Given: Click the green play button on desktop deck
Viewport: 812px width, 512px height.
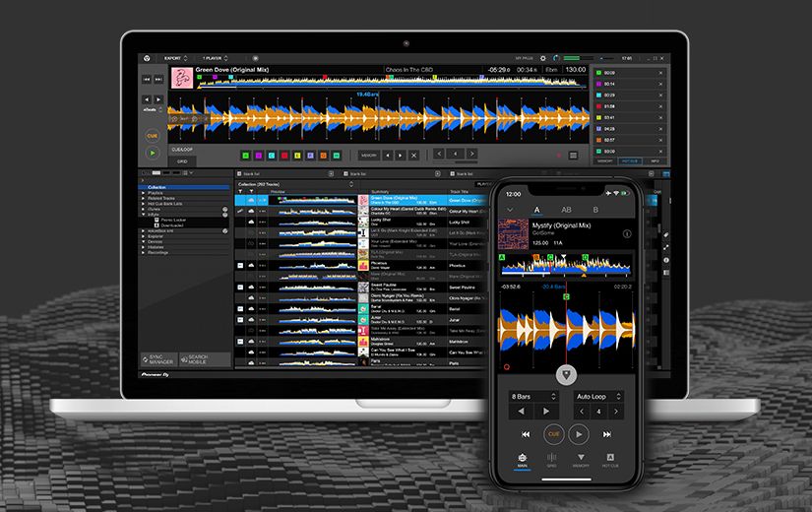Looking at the screenshot, I should pos(152,153).
